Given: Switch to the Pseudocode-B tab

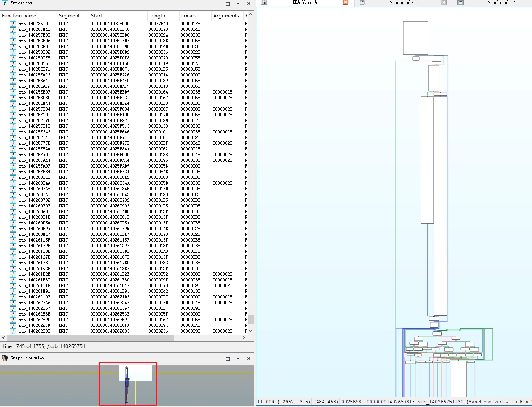Looking at the screenshot, I should (x=402, y=2).
